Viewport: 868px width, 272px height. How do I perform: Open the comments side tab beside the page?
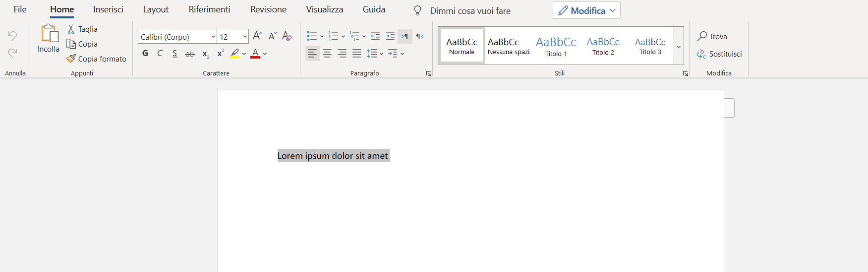click(x=729, y=108)
